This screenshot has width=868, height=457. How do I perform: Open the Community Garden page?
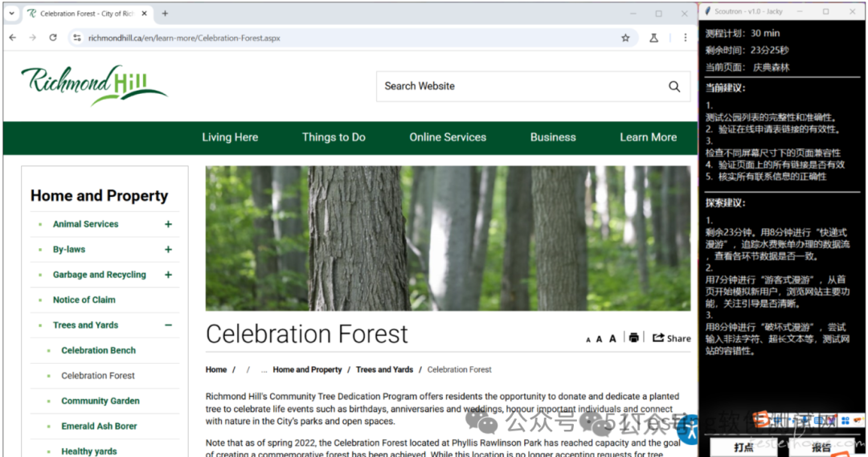[100, 401]
